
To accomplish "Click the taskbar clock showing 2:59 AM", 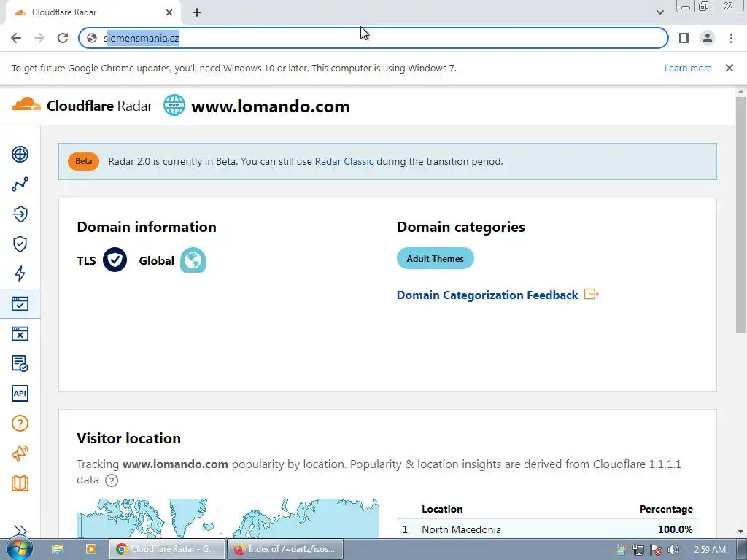I will (710, 550).
